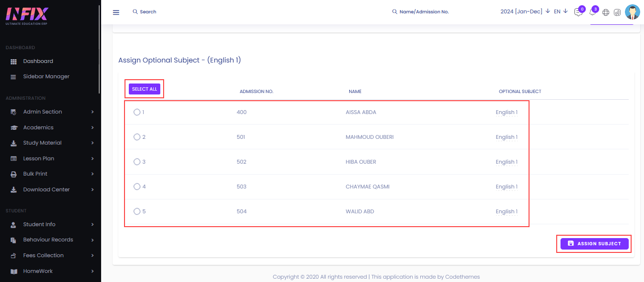Image resolution: width=644 pixels, height=282 pixels.
Task: Focus the top Search input field
Action: [148, 11]
